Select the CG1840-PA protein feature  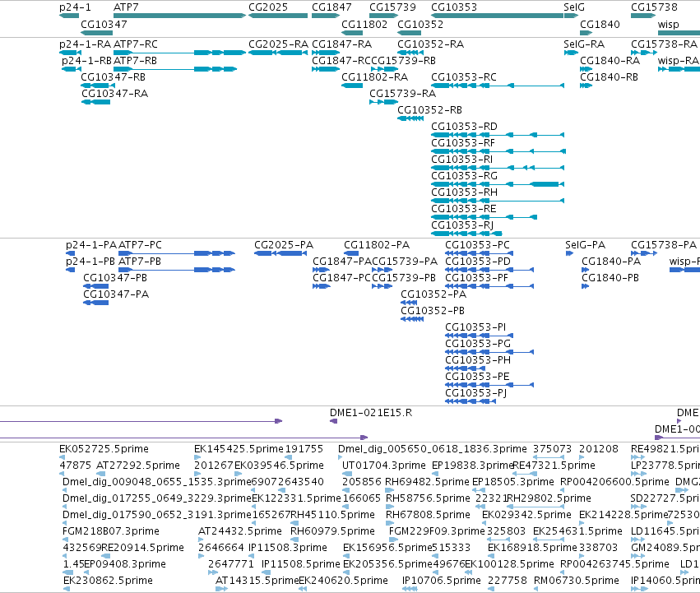[586, 270]
